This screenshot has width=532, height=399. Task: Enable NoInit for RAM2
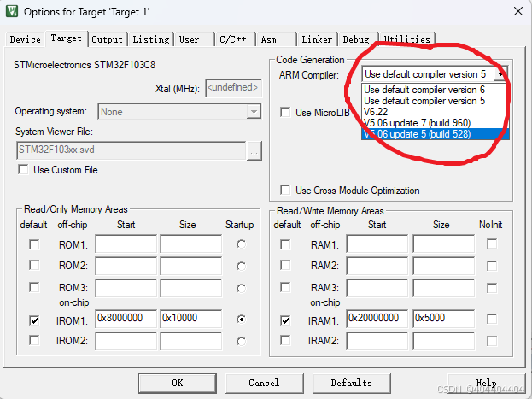pyautogui.click(x=492, y=266)
